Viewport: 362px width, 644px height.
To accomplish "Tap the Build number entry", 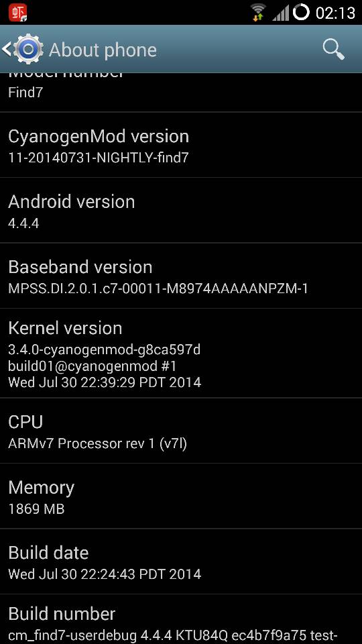I will (181, 619).
